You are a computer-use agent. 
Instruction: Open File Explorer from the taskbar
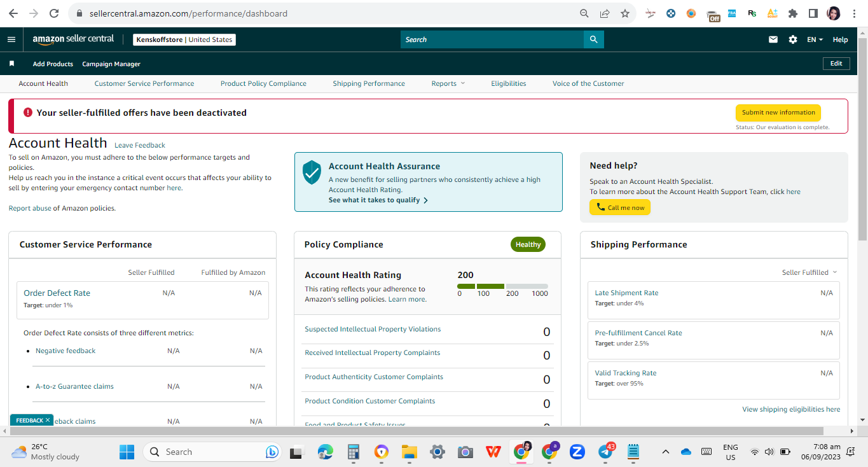click(409, 452)
